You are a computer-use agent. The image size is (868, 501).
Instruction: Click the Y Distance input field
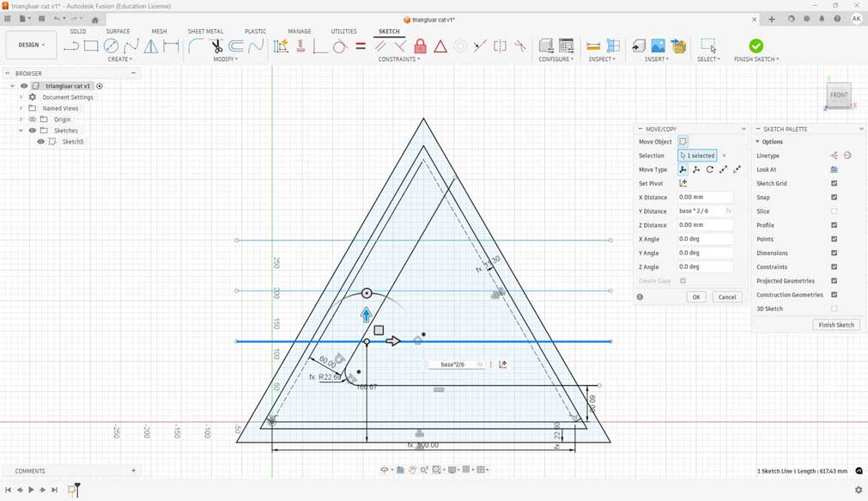(705, 211)
